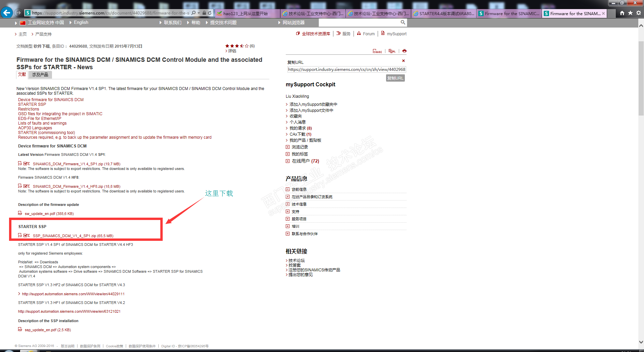Screen dimensions: 644x352
Task: Close the 复制URL panel with the red X
Action: (x=404, y=61)
